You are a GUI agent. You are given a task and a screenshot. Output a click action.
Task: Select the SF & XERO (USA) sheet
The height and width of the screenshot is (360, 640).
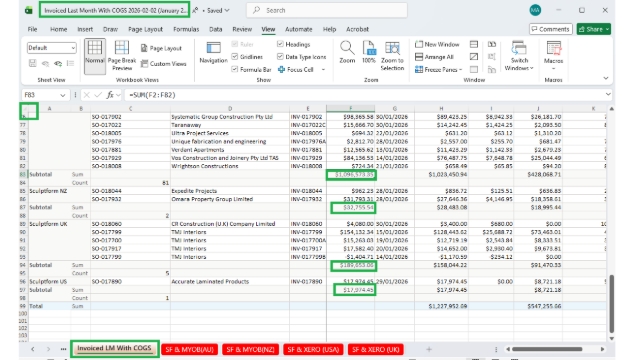point(313,349)
